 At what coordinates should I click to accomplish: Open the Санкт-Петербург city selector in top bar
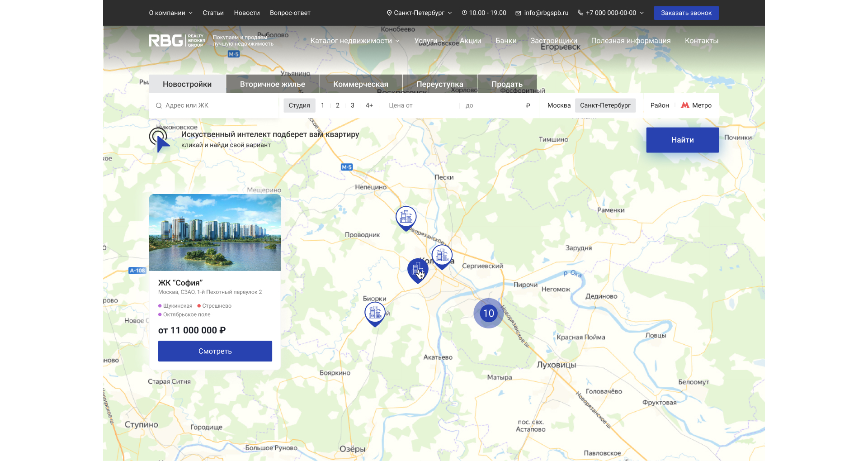[419, 13]
